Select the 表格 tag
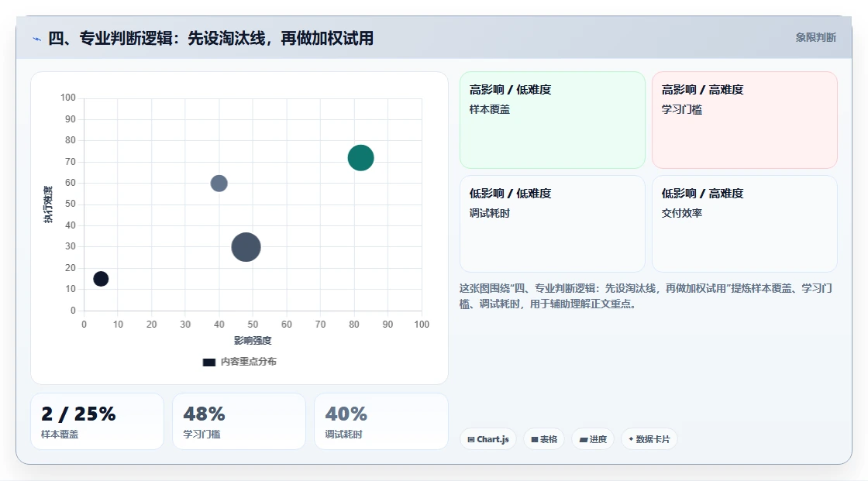868x481 pixels. 544,439
